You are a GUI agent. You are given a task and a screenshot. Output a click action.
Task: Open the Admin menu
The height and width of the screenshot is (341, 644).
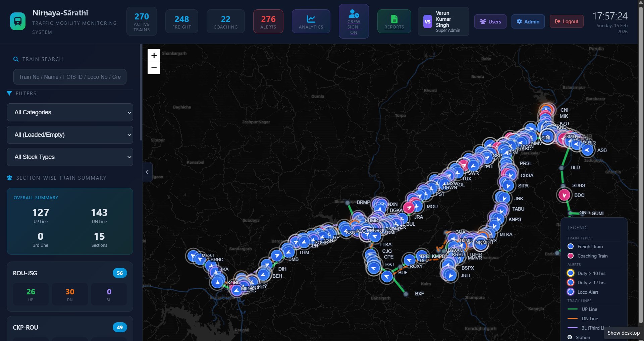tap(528, 21)
